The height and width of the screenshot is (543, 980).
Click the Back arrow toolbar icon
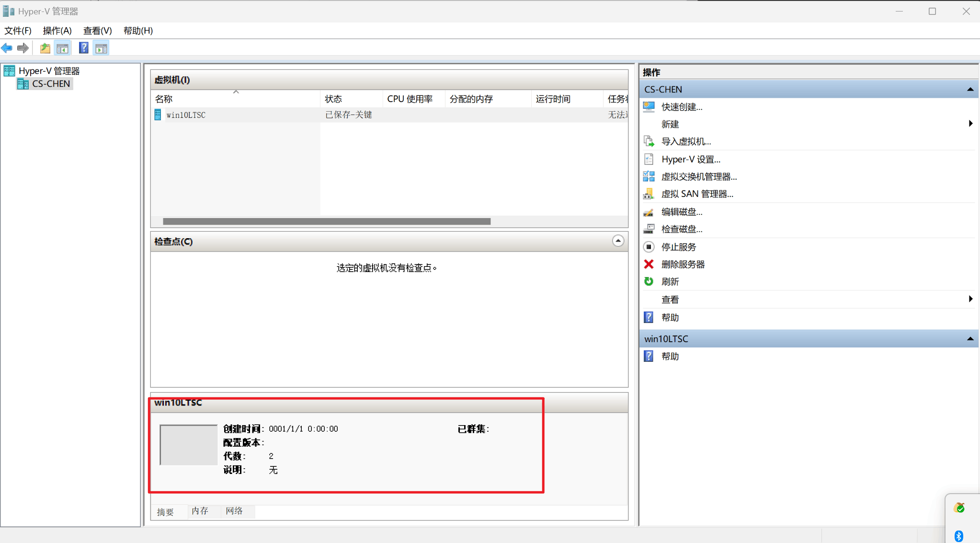pos(7,48)
